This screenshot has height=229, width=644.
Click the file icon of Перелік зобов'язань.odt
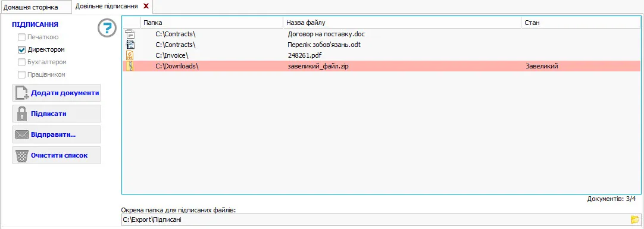click(130, 45)
